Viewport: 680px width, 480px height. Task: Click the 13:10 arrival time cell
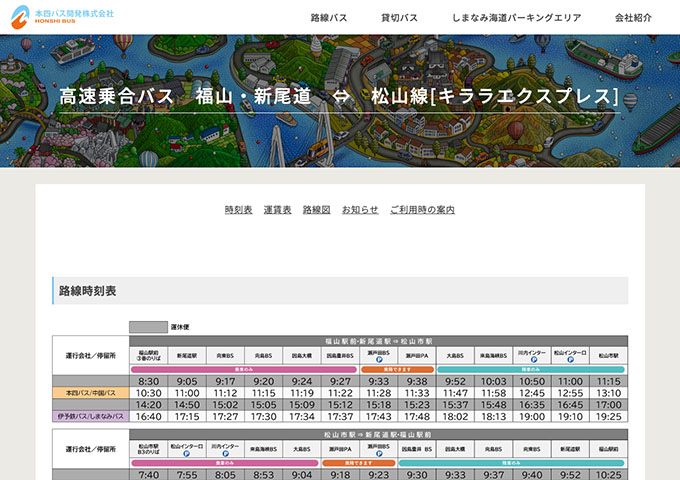[x=608, y=393]
